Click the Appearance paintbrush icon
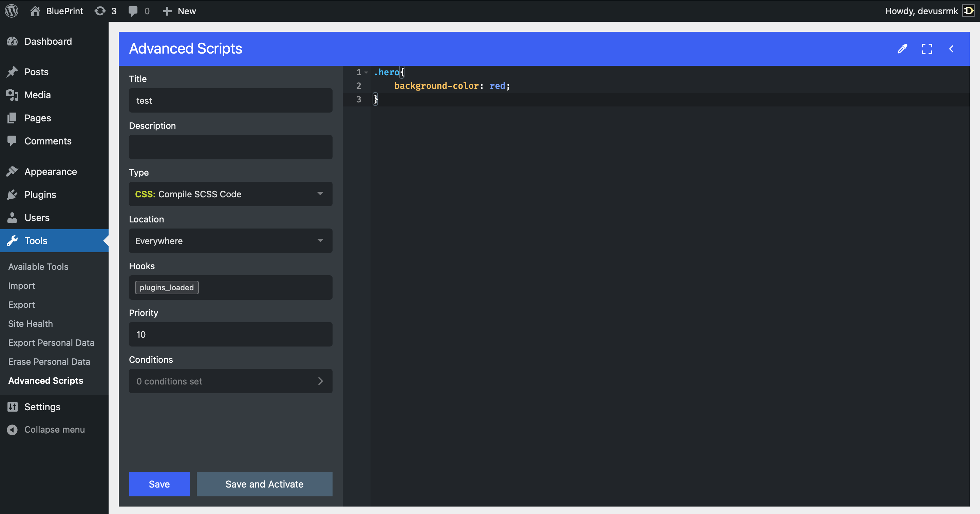The image size is (980, 514). coord(12,172)
